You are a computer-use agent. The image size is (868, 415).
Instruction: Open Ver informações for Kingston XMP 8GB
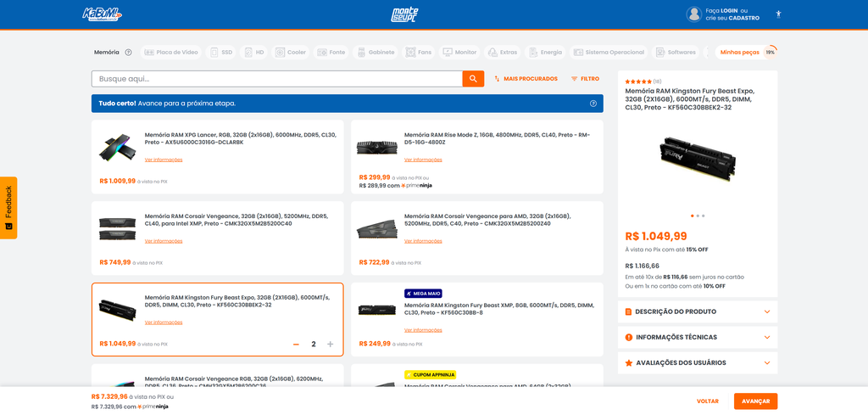pos(423,330)
